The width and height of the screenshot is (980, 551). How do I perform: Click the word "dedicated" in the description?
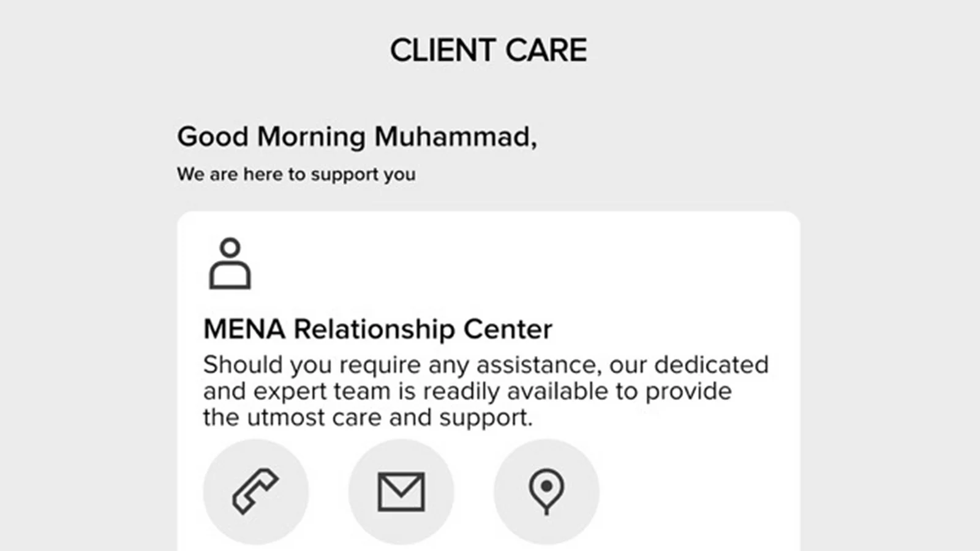711,365
